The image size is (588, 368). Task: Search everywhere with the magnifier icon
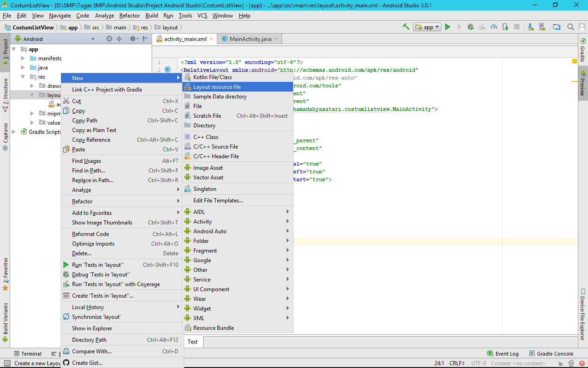point(570,26)
